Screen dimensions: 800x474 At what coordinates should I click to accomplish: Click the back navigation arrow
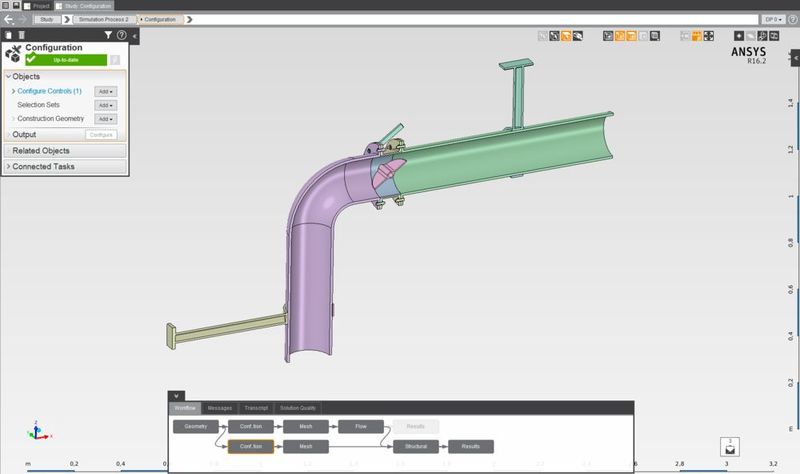[x=9, y=19]
